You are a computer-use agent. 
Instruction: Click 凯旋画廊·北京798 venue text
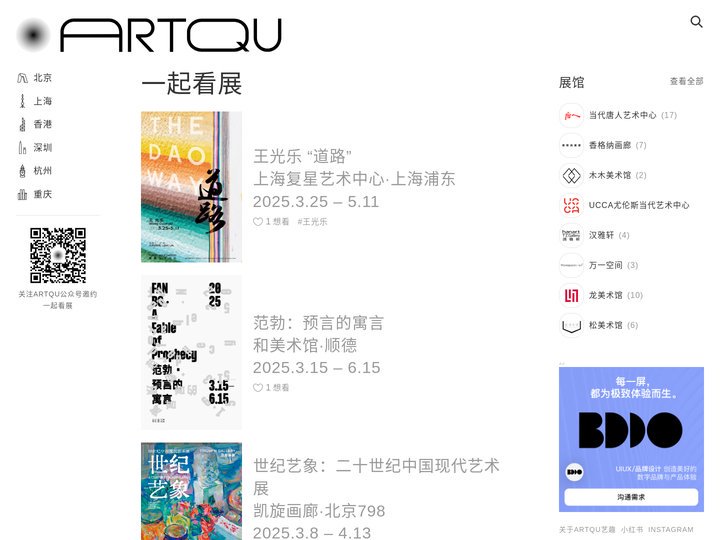click(319, 511)
